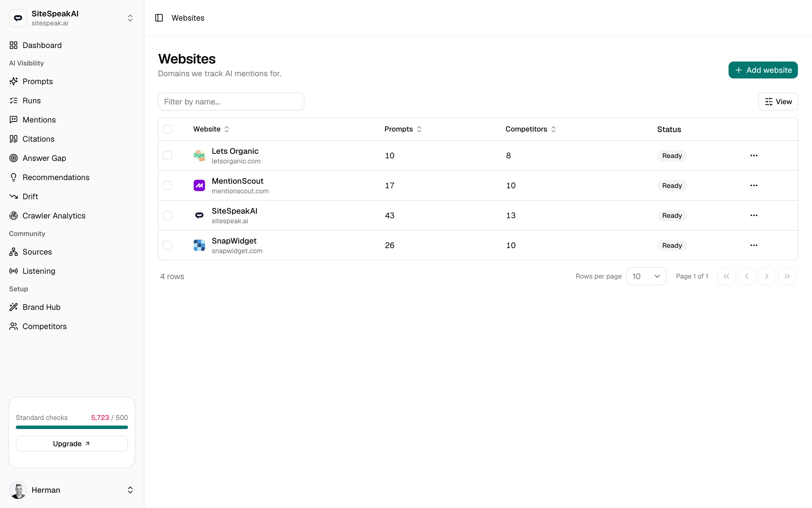The image size is (812, 508).
Task: Sort the table by the Prompts column
Action: coord(403,129)
